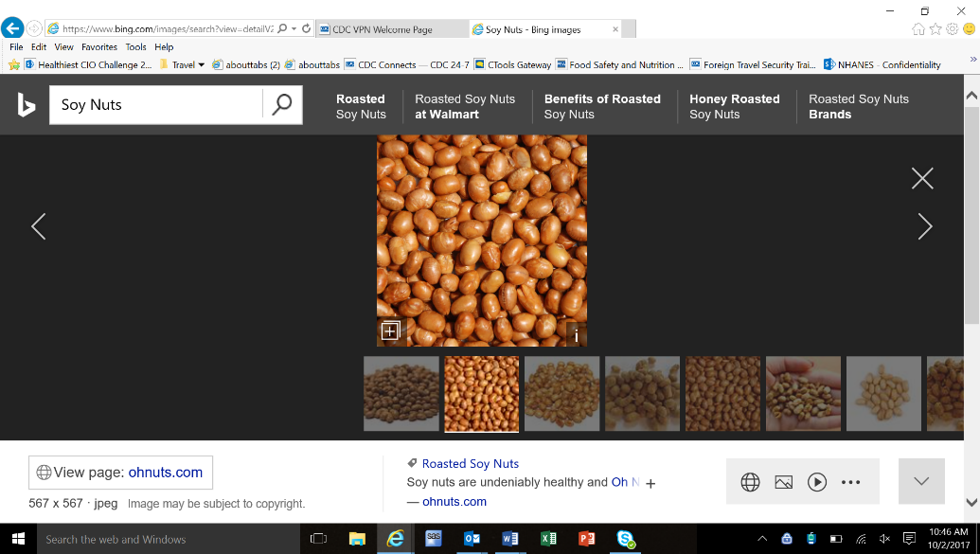Click the browser Forward arrow button
The width and height of the screenshot is (980, 554).
click(34, 28)
